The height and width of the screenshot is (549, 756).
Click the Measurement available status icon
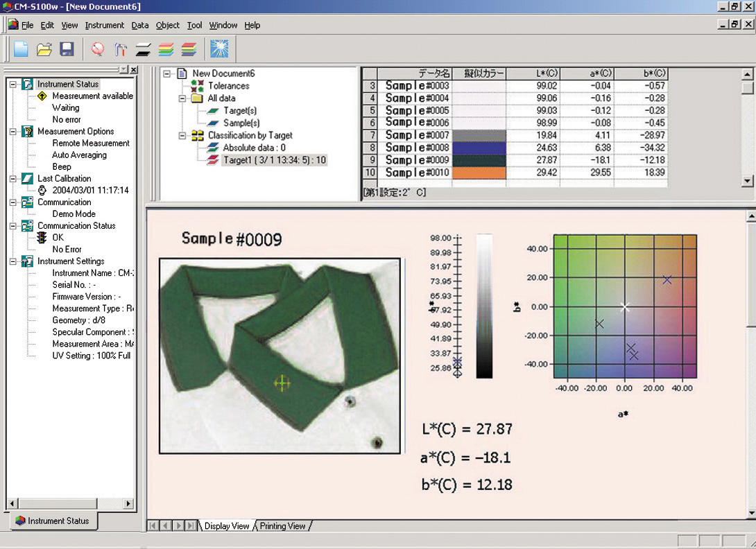42,96
